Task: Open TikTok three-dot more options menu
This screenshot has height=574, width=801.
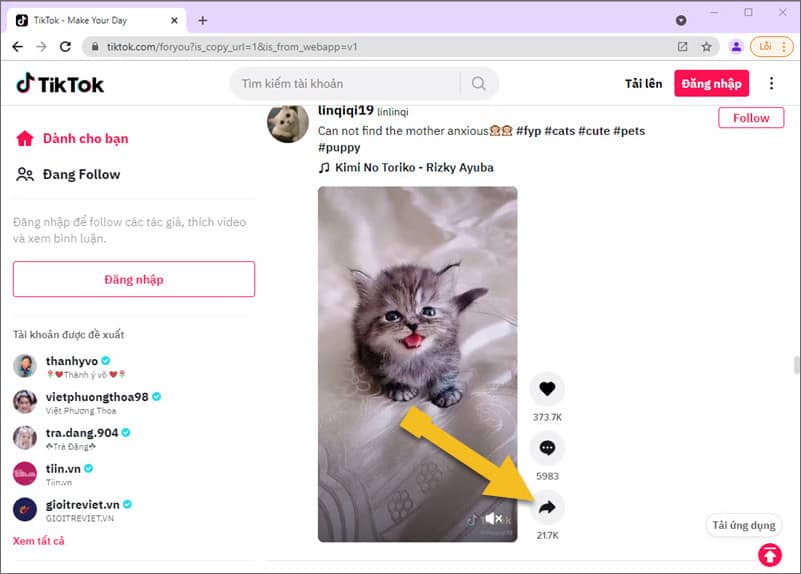Action: (x=771, y=84)
